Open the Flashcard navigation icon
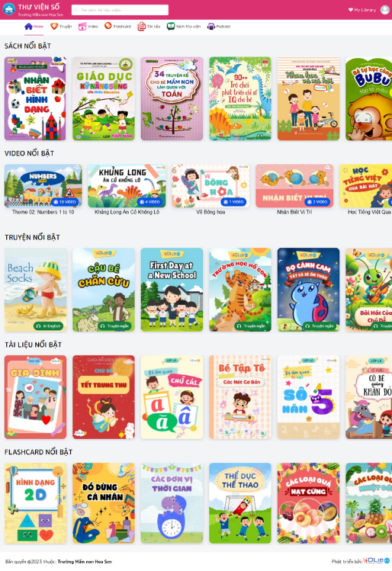392x571 pixels. pyautogui.click(x=108, y=26)
